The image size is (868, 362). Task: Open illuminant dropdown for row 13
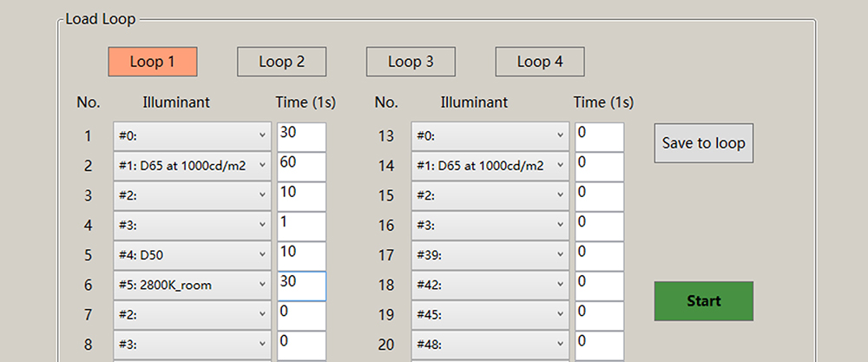point(490,136)
